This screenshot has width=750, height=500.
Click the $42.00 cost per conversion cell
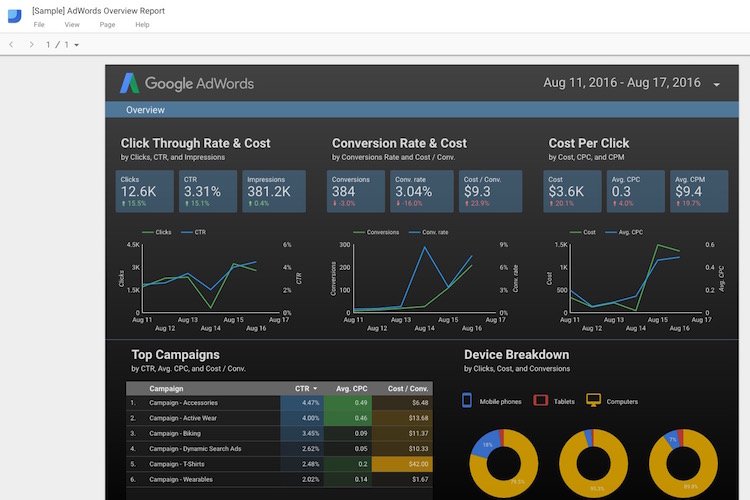(x=402, y=464)
